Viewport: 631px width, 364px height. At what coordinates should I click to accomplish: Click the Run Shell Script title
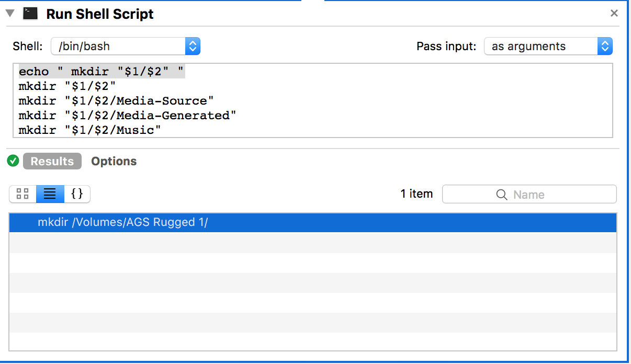pyautogui.click(x=100, y=14)
